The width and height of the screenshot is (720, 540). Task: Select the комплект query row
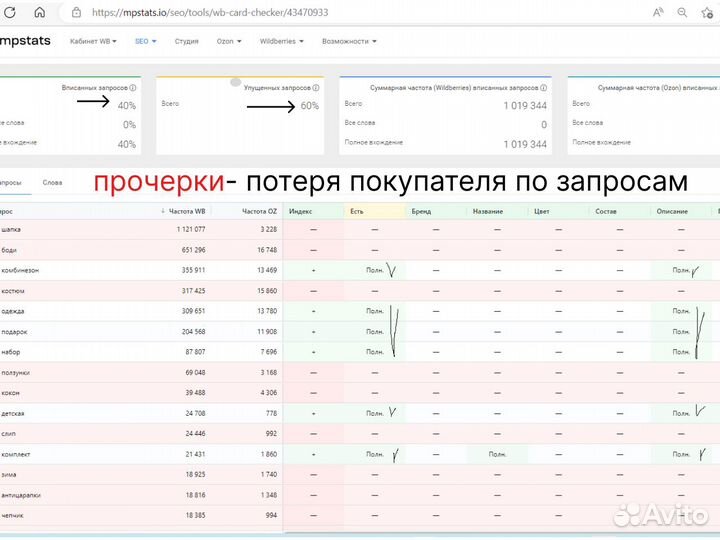tap(360, 454)
